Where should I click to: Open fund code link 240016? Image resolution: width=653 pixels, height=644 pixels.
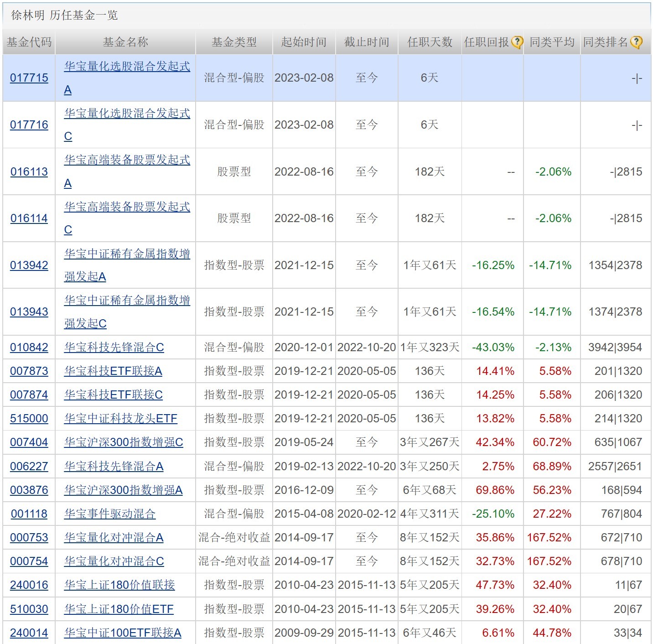tap(29, 585)
